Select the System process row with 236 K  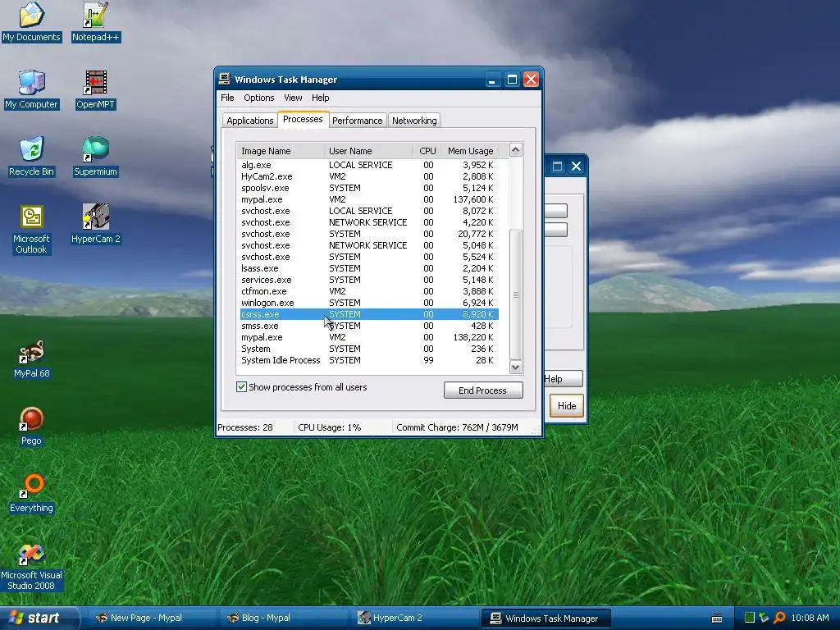click(x=369, y=349)
